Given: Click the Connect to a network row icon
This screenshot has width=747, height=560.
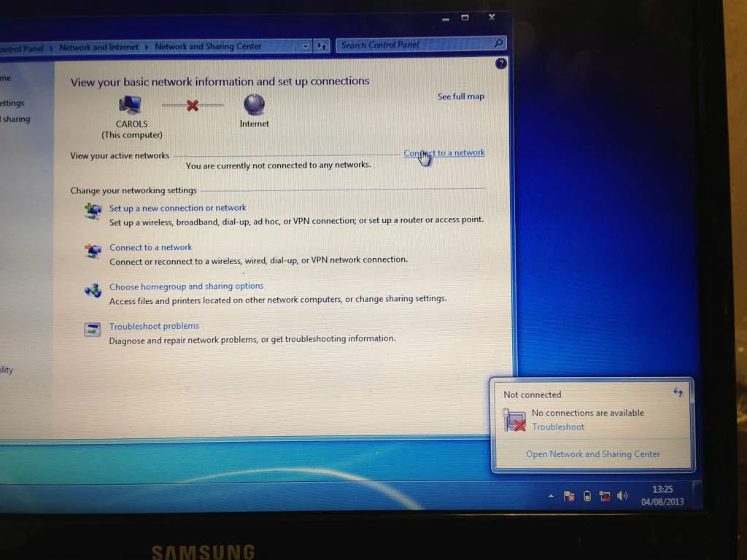Looking at the screenshot, I should [93, 251].
